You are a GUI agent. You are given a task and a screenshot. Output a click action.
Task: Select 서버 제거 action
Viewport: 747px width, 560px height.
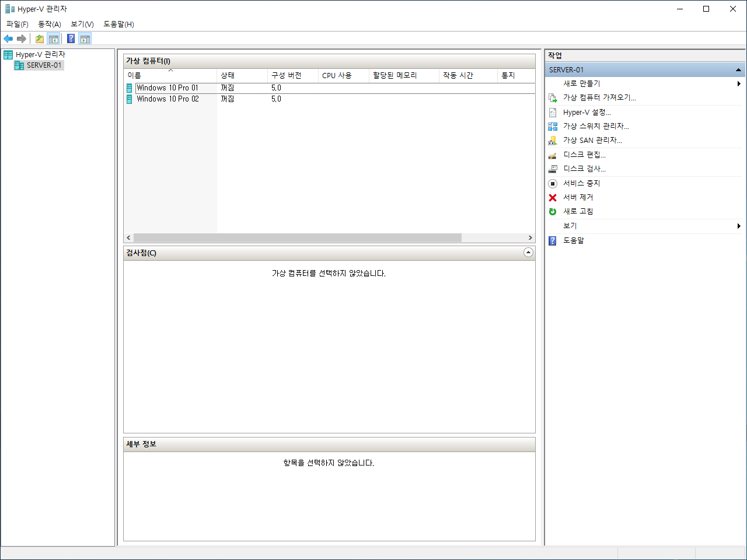pos(578,198)
